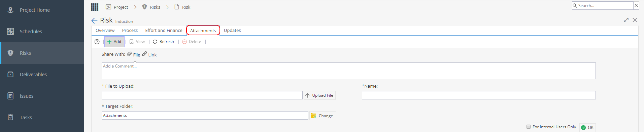Open the app grid launcher icon
644x132 pixels.
[x=95, y=7]
